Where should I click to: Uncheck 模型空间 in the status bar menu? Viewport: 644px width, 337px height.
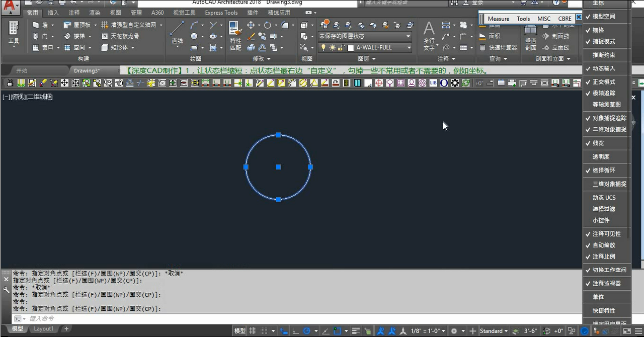[x=606, y=17]
